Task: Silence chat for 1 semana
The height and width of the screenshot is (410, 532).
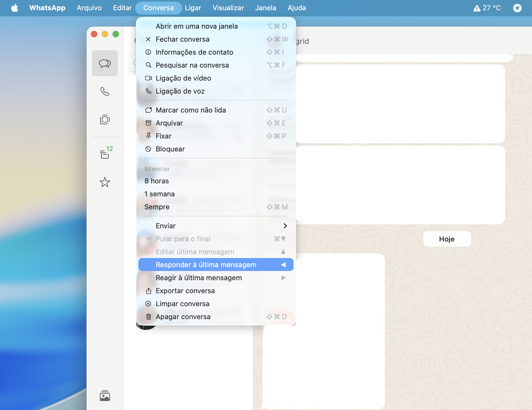Action: click(159, 194)
